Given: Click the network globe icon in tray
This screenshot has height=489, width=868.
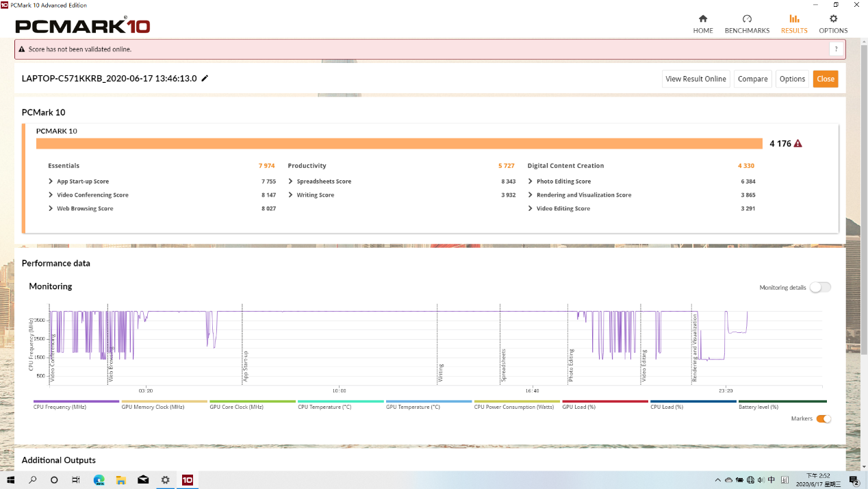Looking at the screenshot, I should click(x=750, y=480).
